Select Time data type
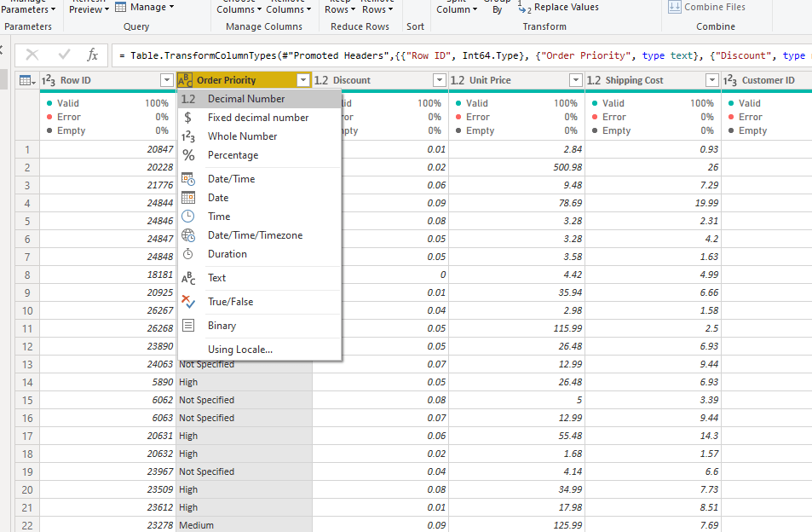This screenshot has width=812, height=532. point(259,216)
